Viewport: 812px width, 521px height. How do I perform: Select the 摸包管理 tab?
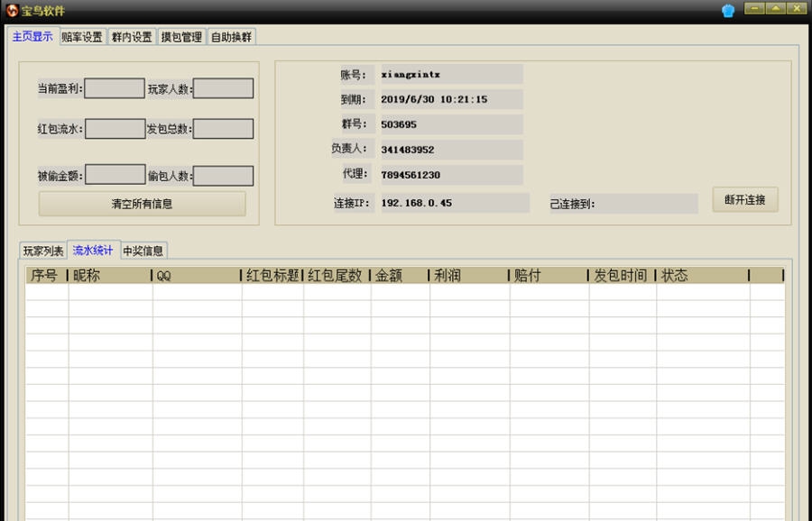[181, 37]
